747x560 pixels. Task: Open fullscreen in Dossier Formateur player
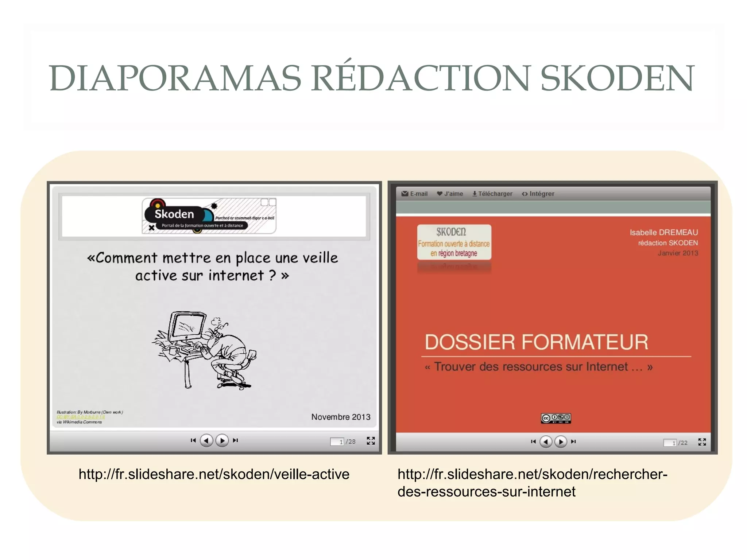click(x=702, y=442)
